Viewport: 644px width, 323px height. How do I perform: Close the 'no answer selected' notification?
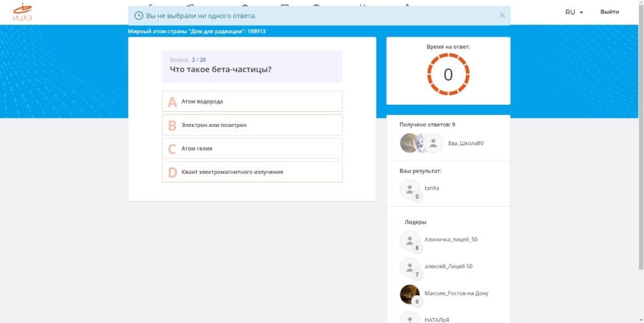pyautogui.click(x=502, y=15)
